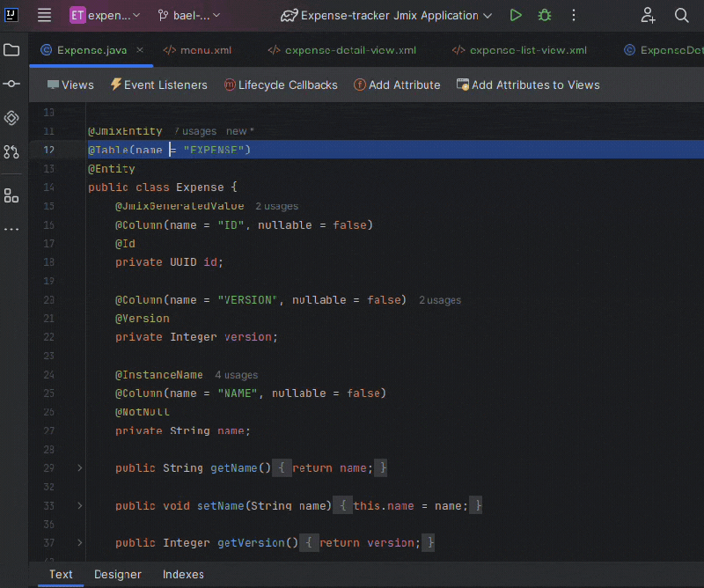Open the Commit tool window
This screenshot has height=588, width=704.
(x=11, y=85)
